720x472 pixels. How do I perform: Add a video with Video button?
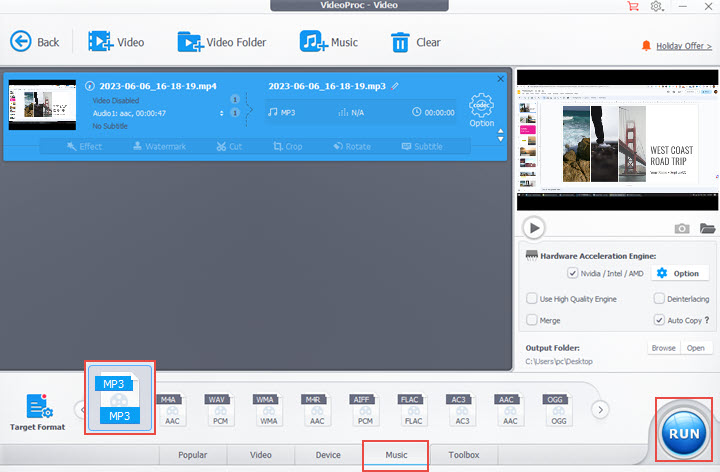116,42
